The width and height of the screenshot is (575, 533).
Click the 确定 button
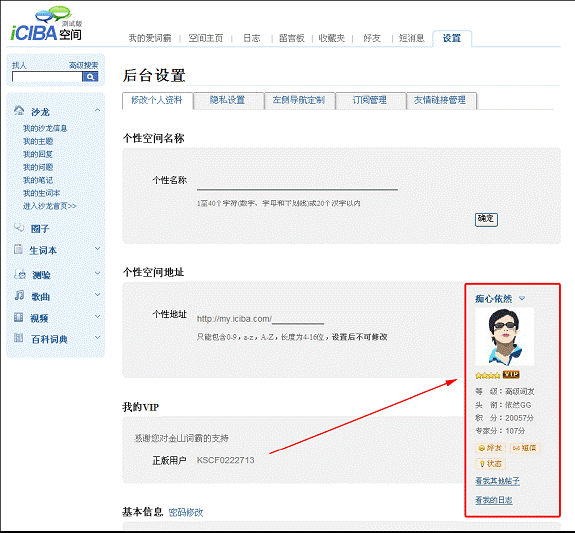pyautogui.click(x=486, y=219)
